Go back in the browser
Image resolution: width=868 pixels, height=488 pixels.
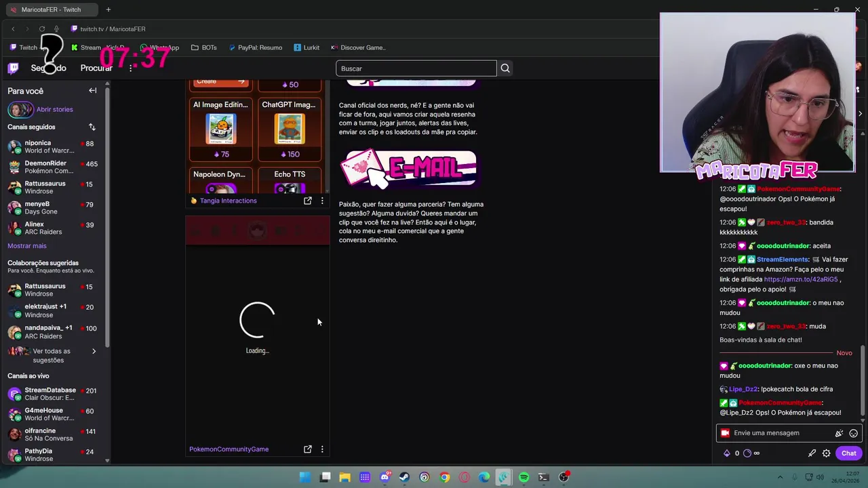pos(13,29)
